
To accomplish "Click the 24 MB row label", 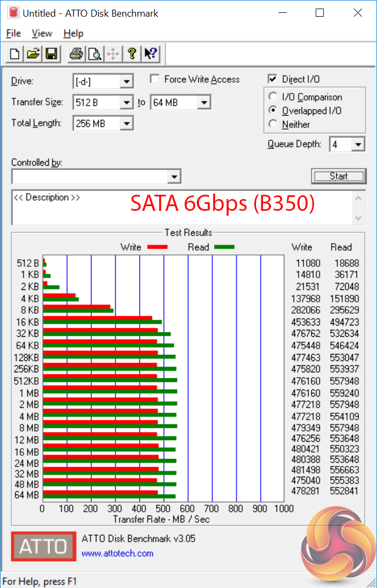I will pos(26,464).
